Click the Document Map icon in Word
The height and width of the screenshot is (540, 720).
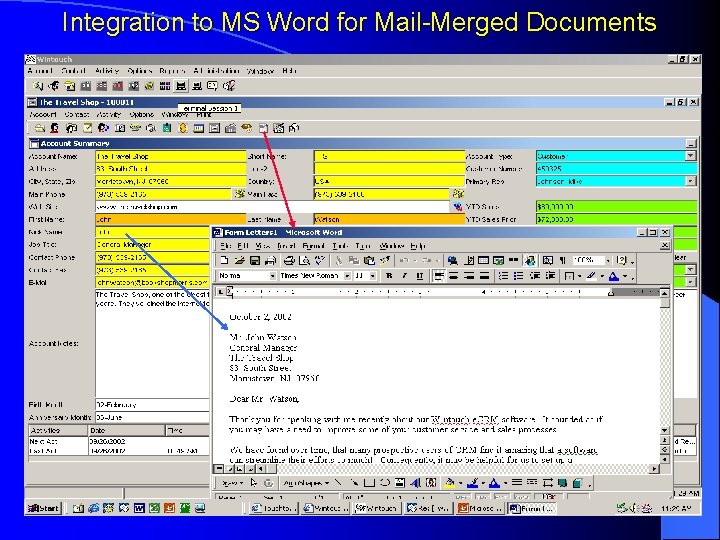(x=547, y=261)
